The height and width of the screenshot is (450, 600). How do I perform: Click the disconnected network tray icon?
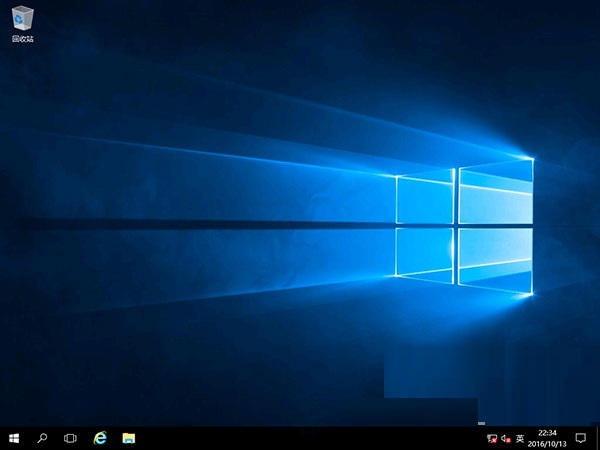pyautogui.click(x=491, y=438)
